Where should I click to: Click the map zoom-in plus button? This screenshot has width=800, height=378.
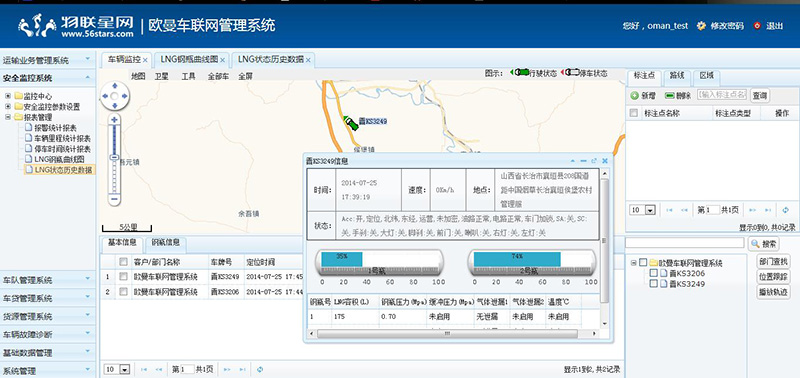pos(114,120)
